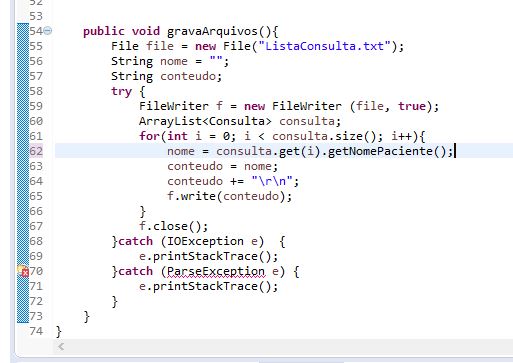Screen dimensions: 513x363
Task: Collapse the gravaArquivos method fold at line 54
Action: [48, 31]
